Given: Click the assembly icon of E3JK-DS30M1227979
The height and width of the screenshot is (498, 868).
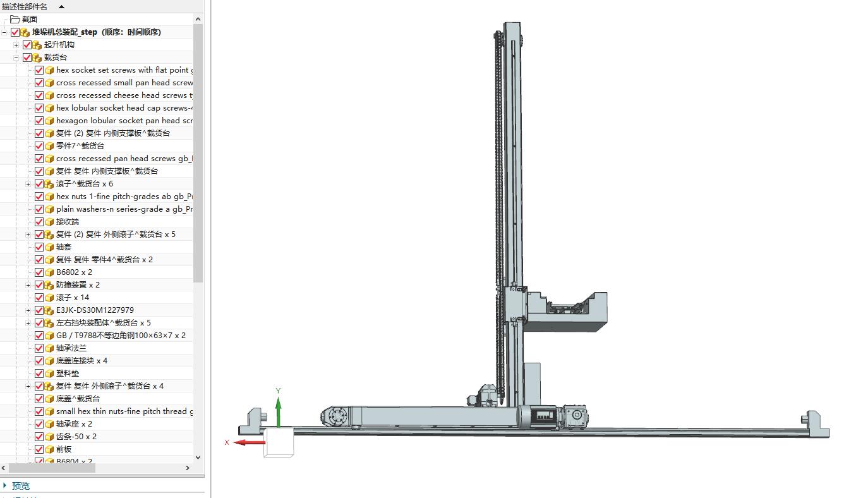Looking at the screenshot, I should pos(49,310).
